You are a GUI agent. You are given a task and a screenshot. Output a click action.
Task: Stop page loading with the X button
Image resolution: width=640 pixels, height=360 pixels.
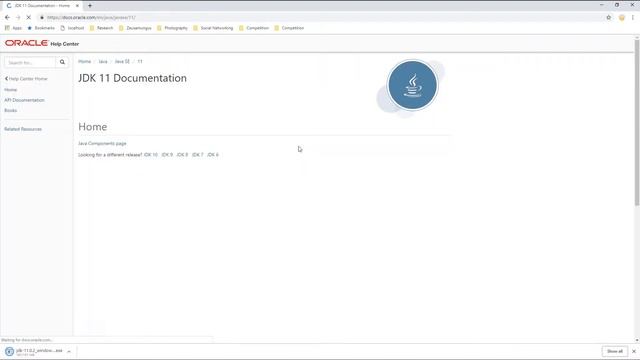(x=29, y=18)
